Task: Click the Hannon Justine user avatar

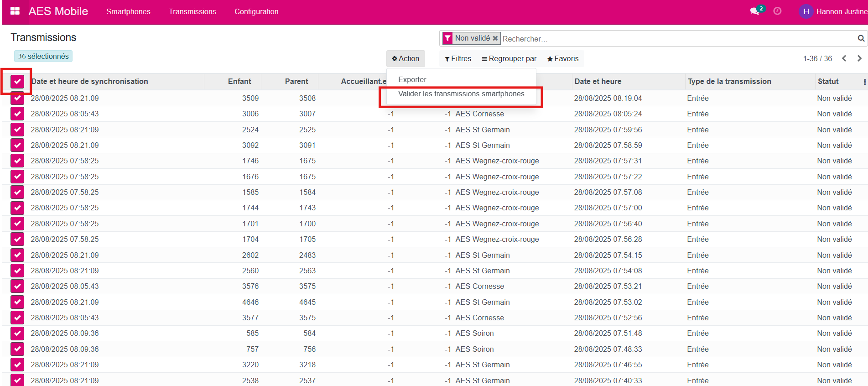Action: point(806,11)
